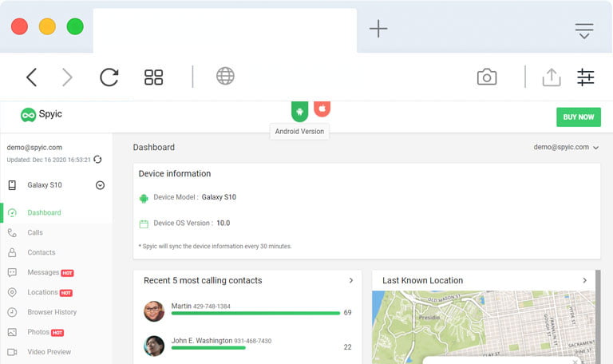Switch to the green Android version tab
The height and width of the screenshot is (364, 613).
click(299, 112)
